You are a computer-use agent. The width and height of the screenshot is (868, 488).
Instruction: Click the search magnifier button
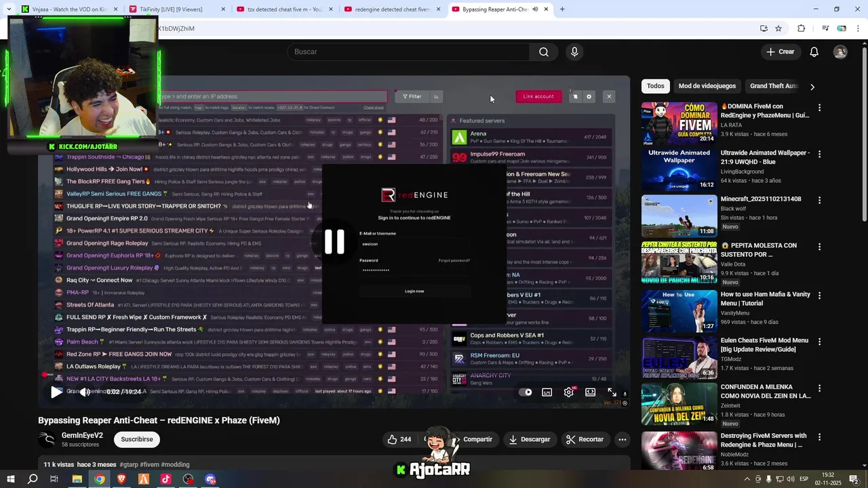[544, 52]
